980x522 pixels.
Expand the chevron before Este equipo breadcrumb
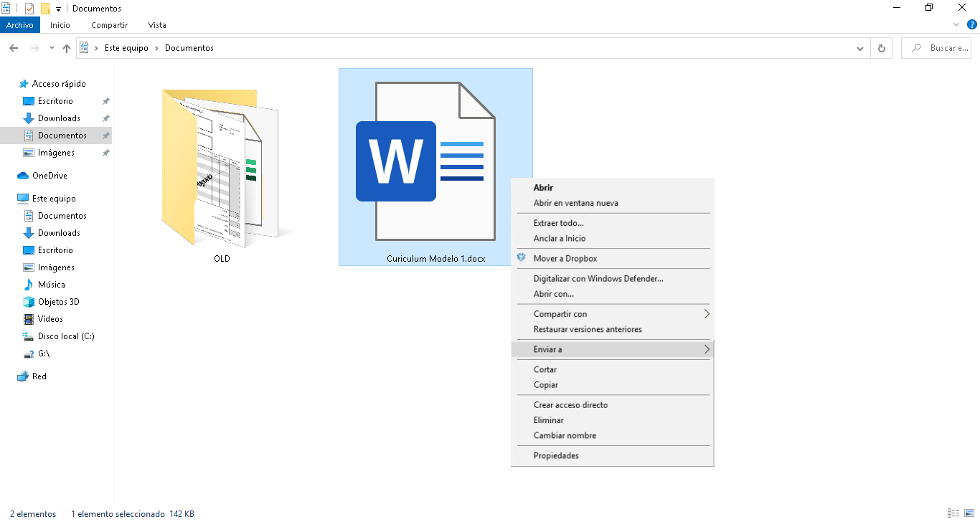click(x=96, y=48)
